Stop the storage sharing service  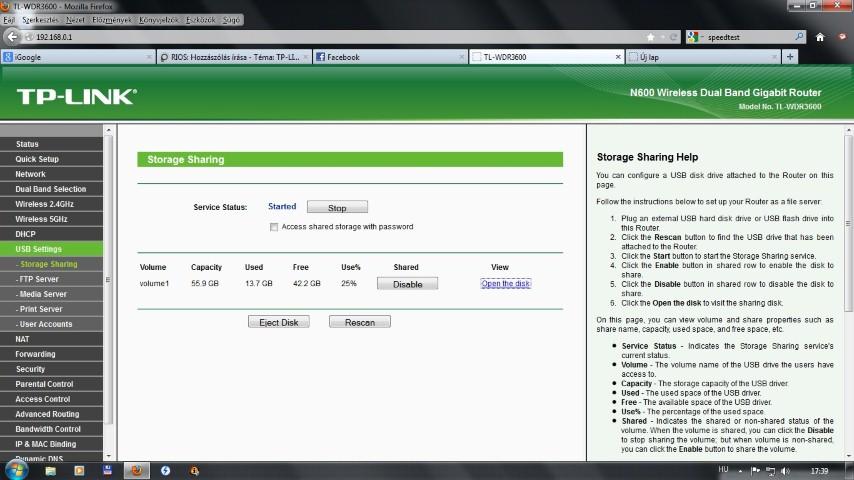tap(337, 208)
